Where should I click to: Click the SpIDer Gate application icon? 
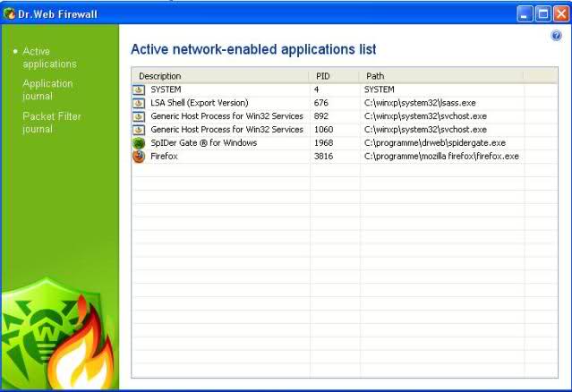(x=139, y=143)
